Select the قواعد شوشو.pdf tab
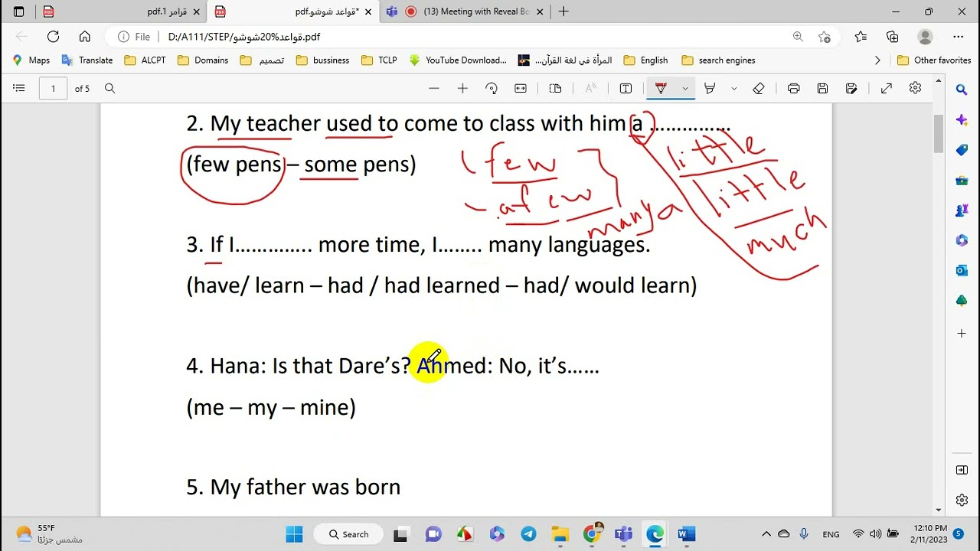Screen dimensions: 980x551 pyautogui.click(x=294, y=11)
